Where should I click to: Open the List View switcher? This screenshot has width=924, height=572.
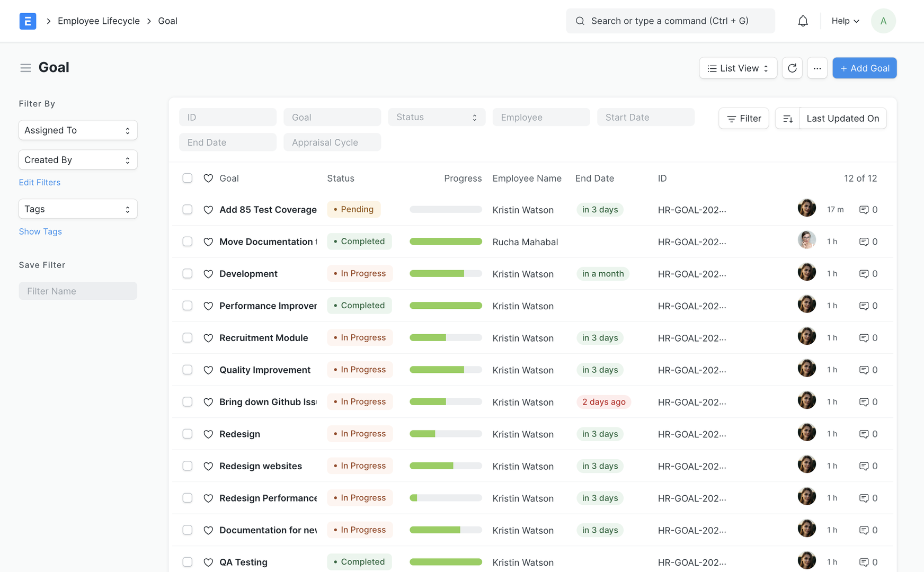pos(738,68)
